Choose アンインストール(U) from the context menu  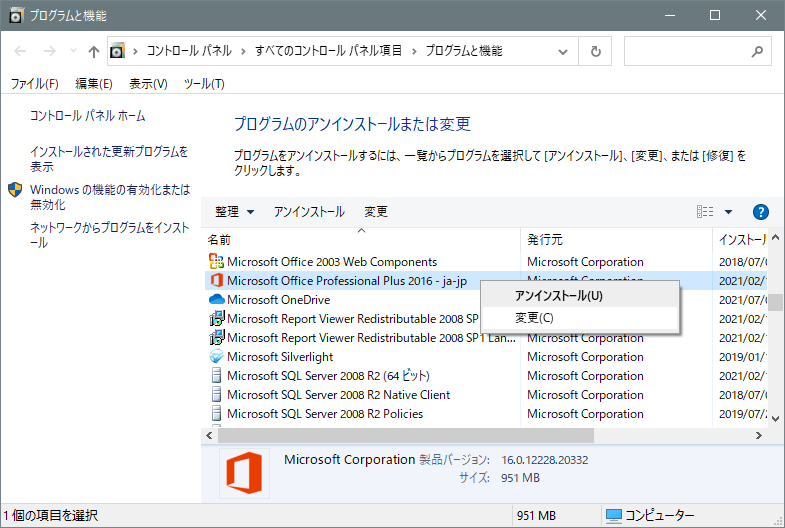coord(558,296)
